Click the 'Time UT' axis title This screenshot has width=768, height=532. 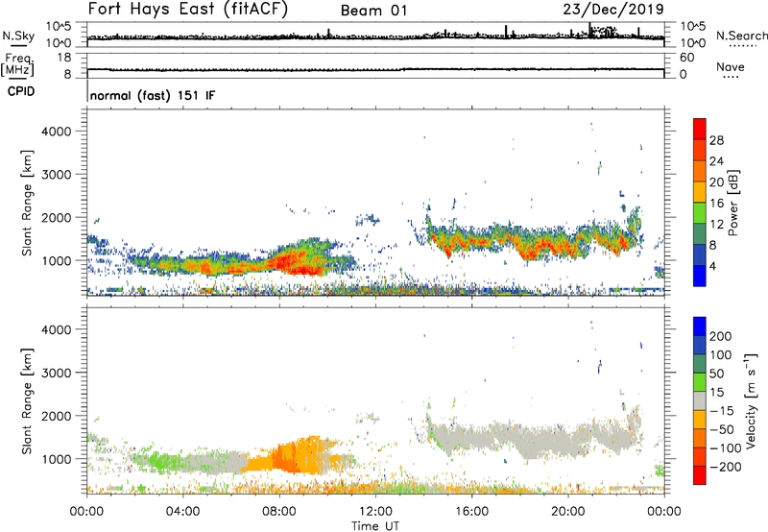tap(375, 526)
